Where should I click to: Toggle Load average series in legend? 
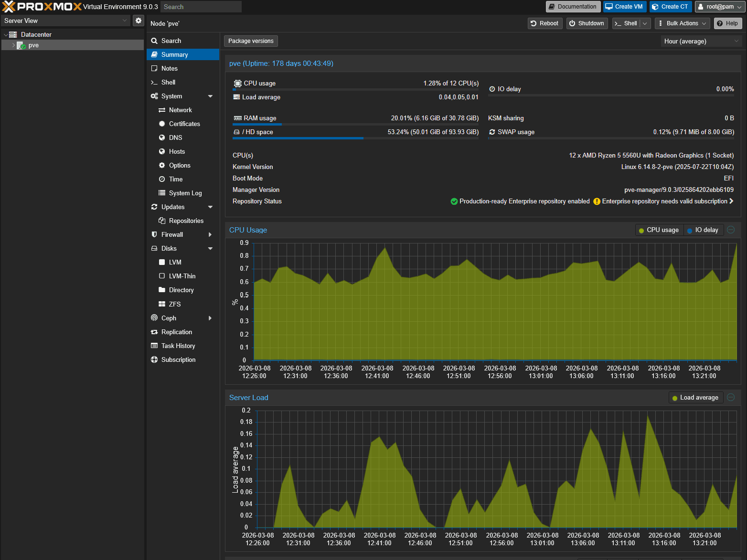point(695,398)
